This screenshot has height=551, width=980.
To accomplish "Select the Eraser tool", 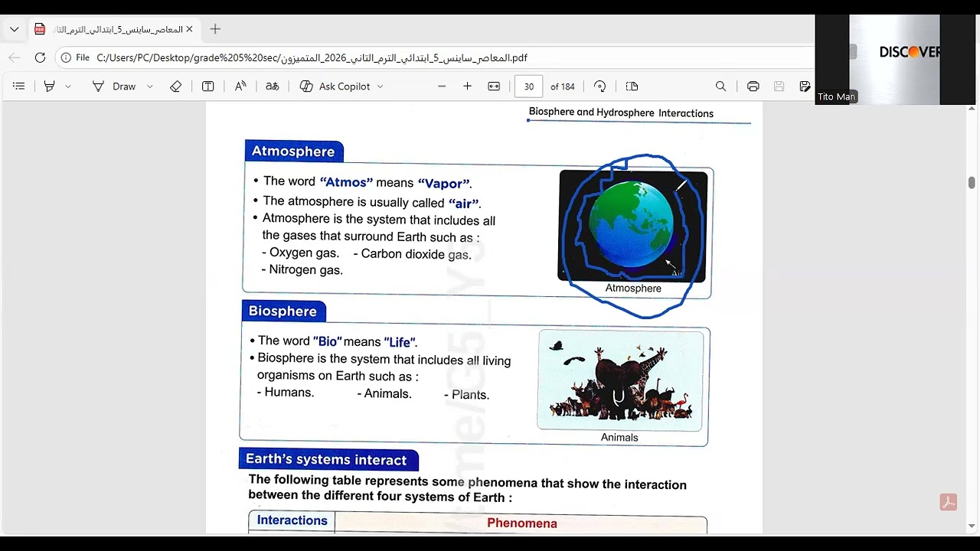I will click(x=176, y=86).
